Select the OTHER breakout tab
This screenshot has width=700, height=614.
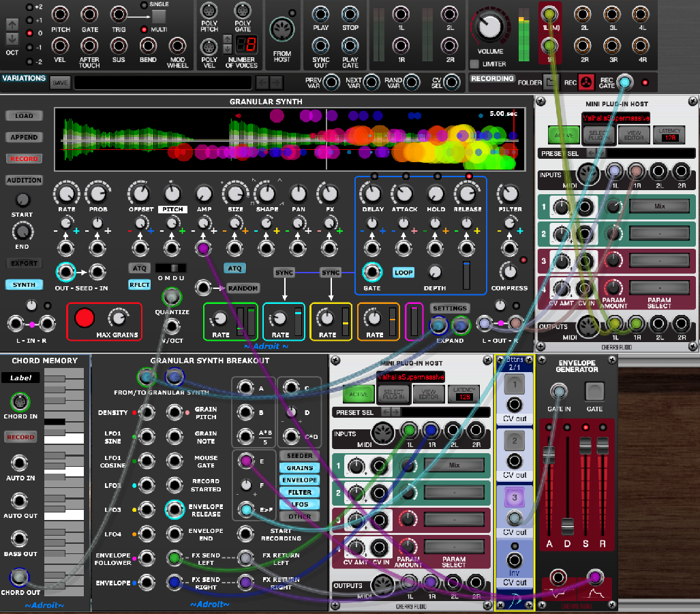click(x=299, y=517)
